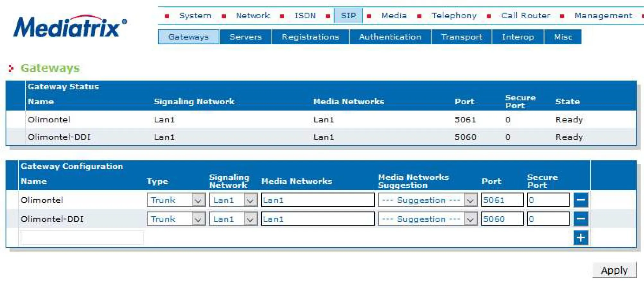Expand Signaling Network dropdown for Olimontel-DDI

(233, 219)
